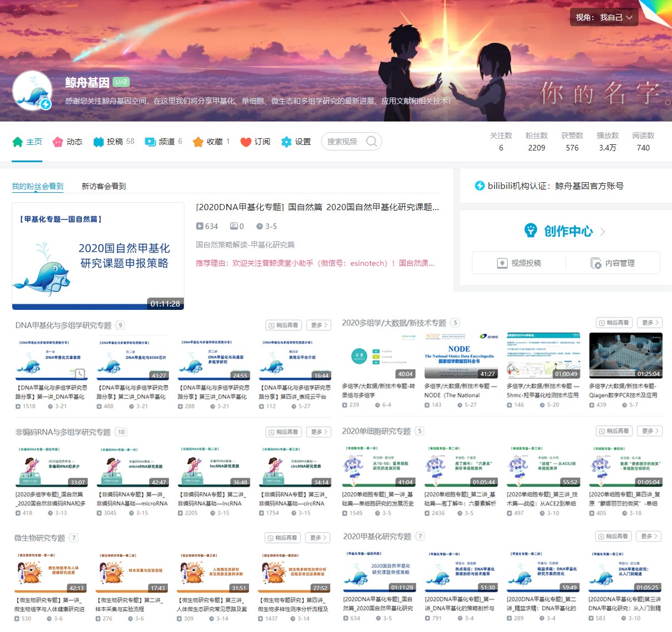Screen dimensions: 672x632
Task: Click the bilibili机构认证 badge icon
Action: coord(480,186)
